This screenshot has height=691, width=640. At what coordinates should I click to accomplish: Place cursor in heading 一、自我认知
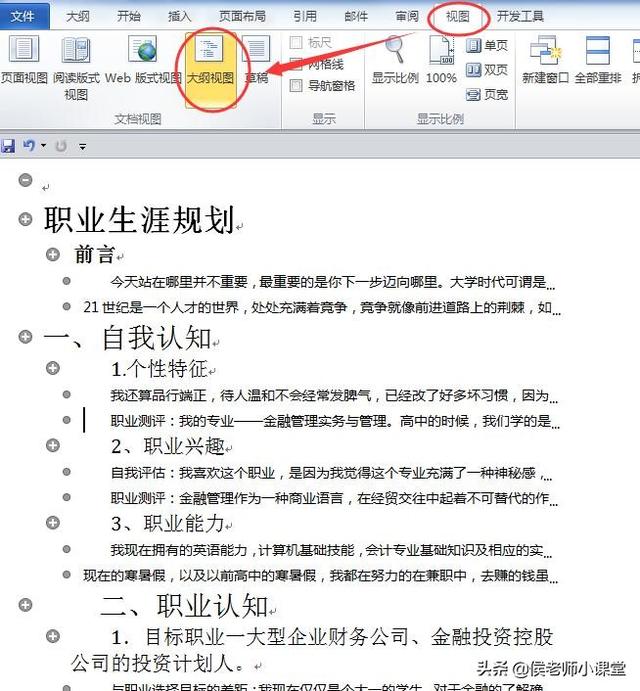pyautogui.click(x=128, y=338)
